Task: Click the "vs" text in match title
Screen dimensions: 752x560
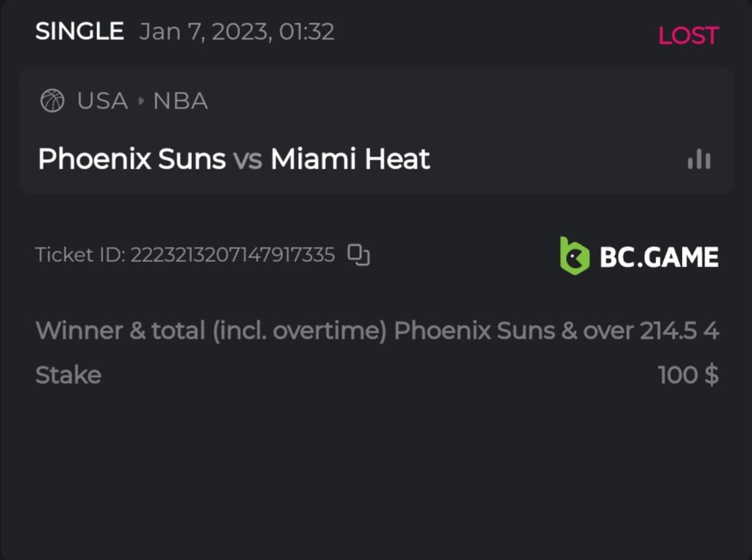Action: [248, 160]
